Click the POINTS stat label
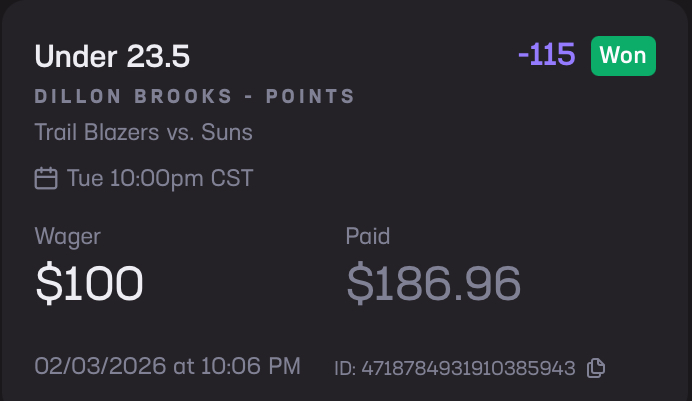The width and height of the screenshot is (692, 401). coord(310,97)
